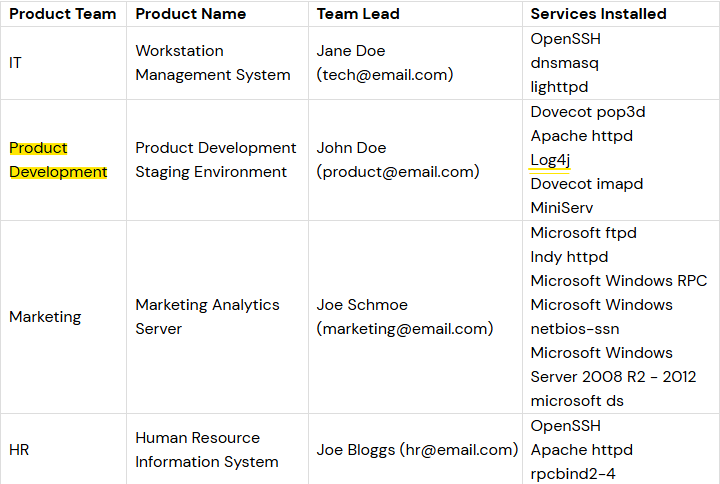
Task: Click the HR team cell
Action: point(19,450)
